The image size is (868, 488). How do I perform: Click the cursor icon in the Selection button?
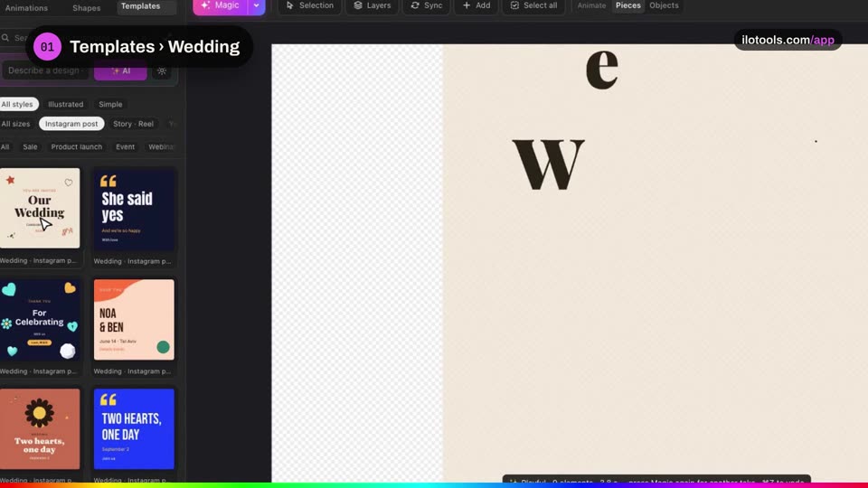pyautogui.click(x=289, y=5)
